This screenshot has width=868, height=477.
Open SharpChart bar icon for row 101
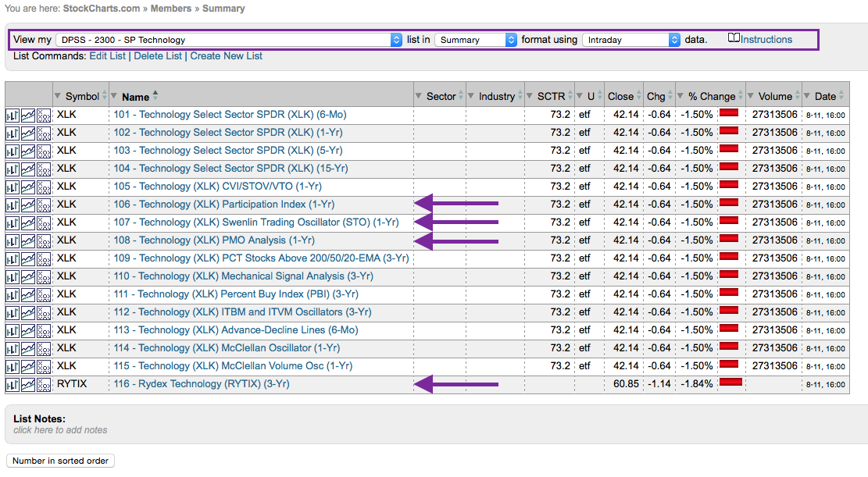(x=13, y=115)
